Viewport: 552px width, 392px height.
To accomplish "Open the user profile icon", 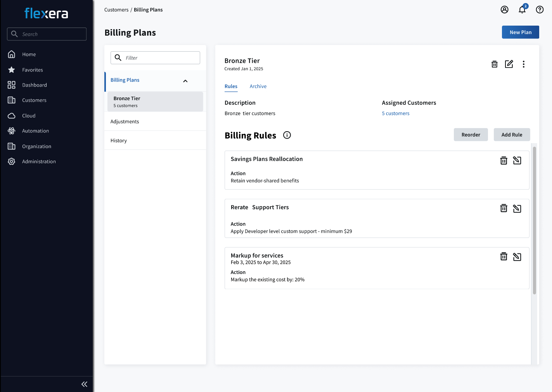I will [504, 10].
